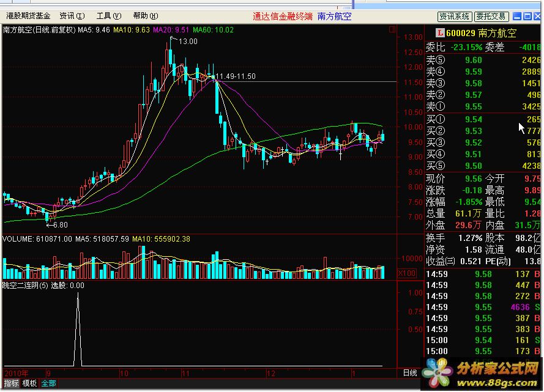Click the month 12 marker on time axis
Image resolution: width=544 pixels, height=392 pixels.
270,374
